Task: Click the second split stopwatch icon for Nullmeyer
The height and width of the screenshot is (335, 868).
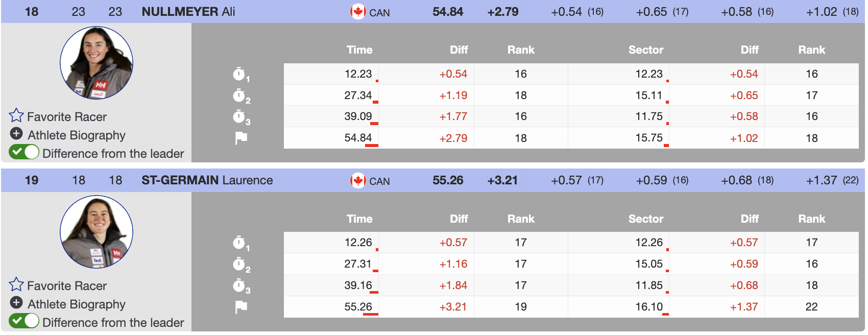Action: click(x=239, y=95)
